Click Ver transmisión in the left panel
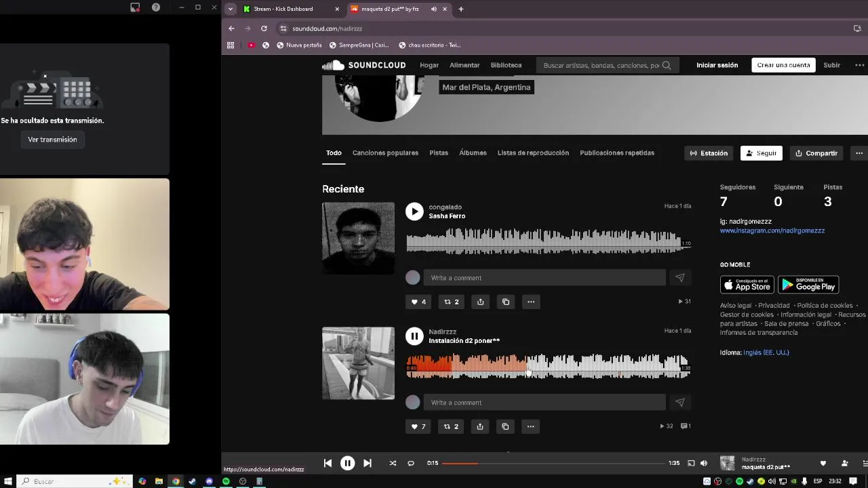This screenshot has width=868, height=488. point(52,140)
